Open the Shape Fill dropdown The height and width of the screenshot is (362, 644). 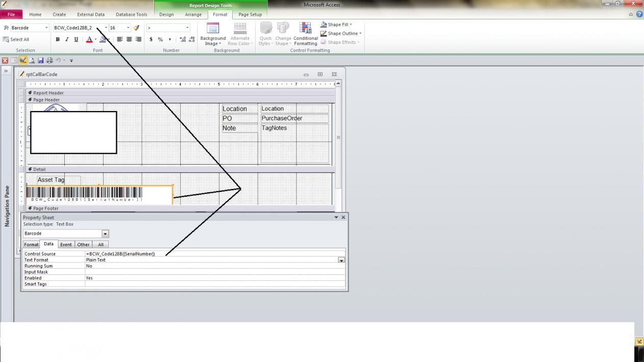tap(336, 24)
